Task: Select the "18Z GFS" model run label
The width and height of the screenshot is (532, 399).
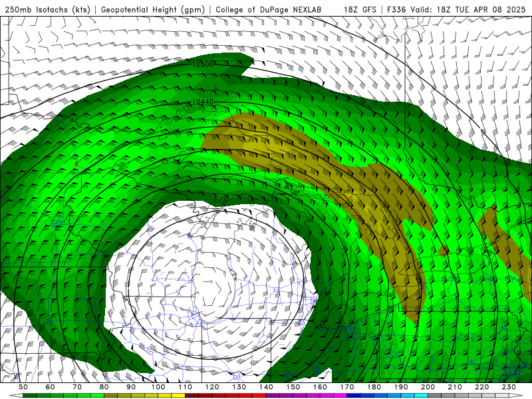Action: click(360, 9)
